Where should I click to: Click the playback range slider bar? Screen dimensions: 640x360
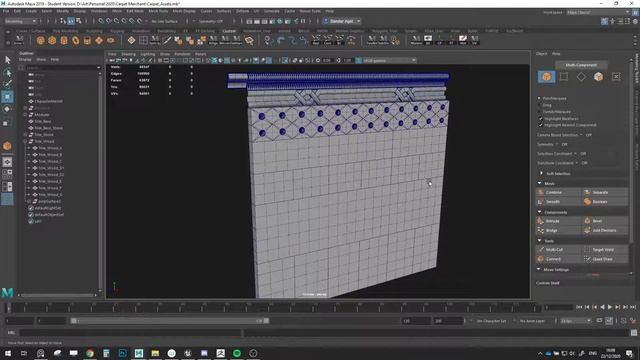click(169, 321)
